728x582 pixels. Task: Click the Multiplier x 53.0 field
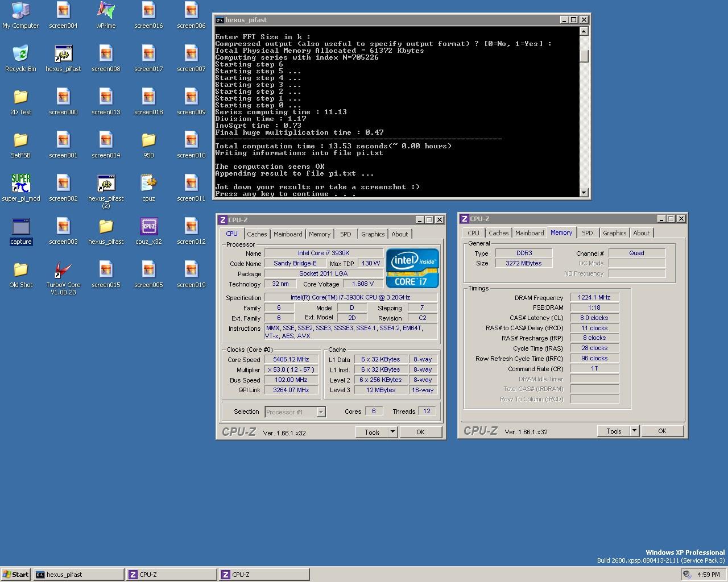click(x=291, y=370)
